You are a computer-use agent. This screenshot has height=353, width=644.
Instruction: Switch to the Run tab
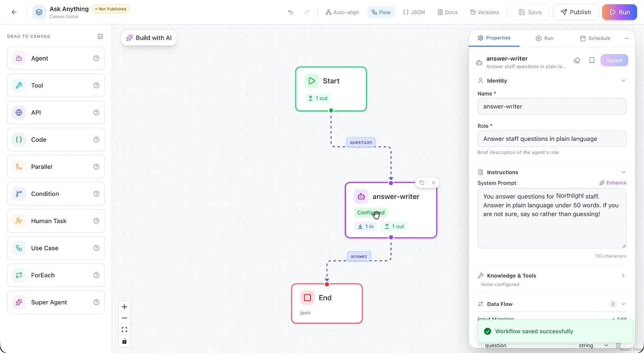coord(545,38)
